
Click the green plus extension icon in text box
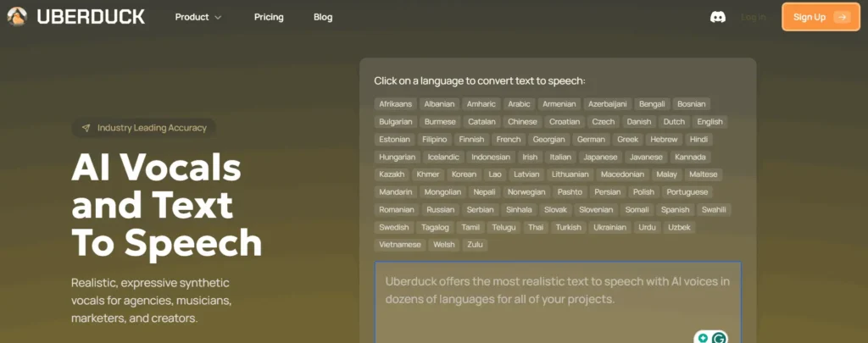(703, 338)
